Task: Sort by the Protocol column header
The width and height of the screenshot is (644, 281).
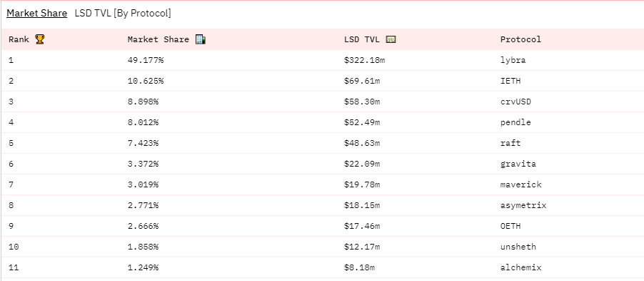Action: 520,39
